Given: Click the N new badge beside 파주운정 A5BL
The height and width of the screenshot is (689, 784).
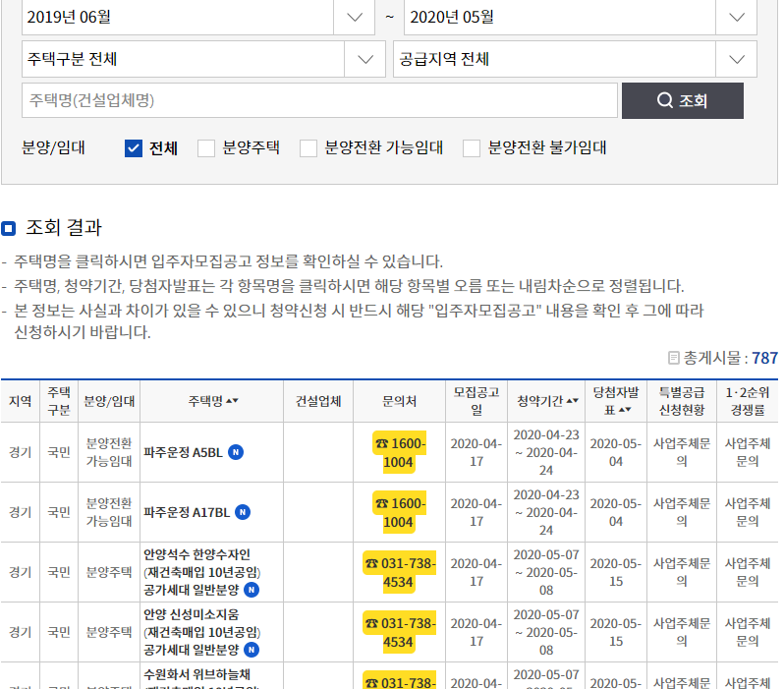Looking at the screenshot, I should 236,452.
